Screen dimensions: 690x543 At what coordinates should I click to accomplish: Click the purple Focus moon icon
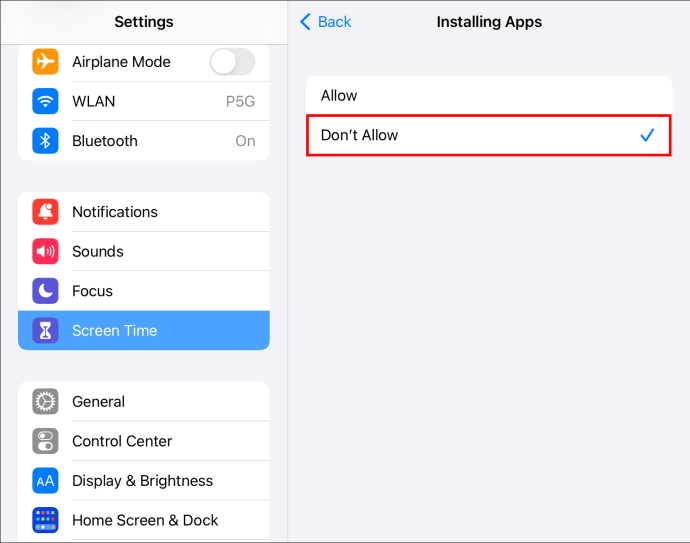click(x=45, y=291)
